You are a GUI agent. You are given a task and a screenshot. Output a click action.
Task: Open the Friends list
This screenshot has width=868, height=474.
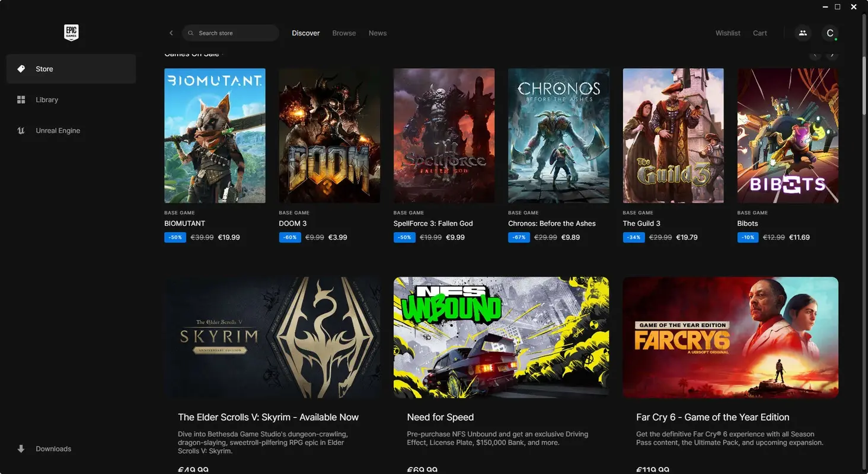(x=803, y=33)
